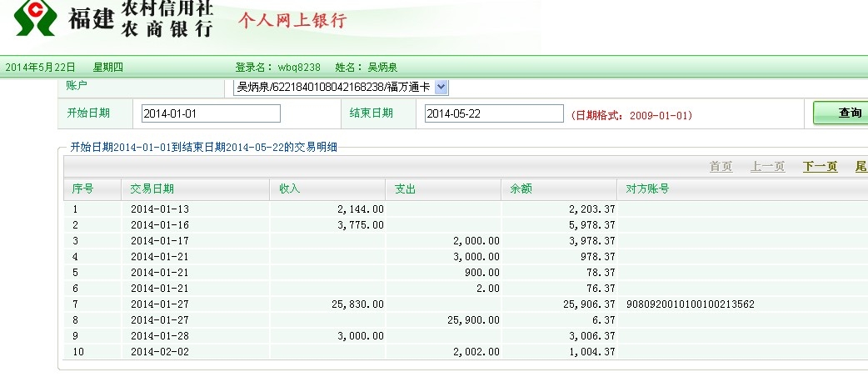Screen dimensions: 868x377
Task: Click the 余额 column header
Action: pos(521,189)
